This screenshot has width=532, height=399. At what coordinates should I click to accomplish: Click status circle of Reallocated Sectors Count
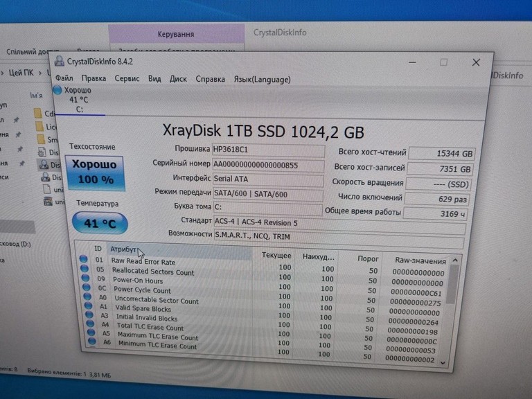point(85,268)
